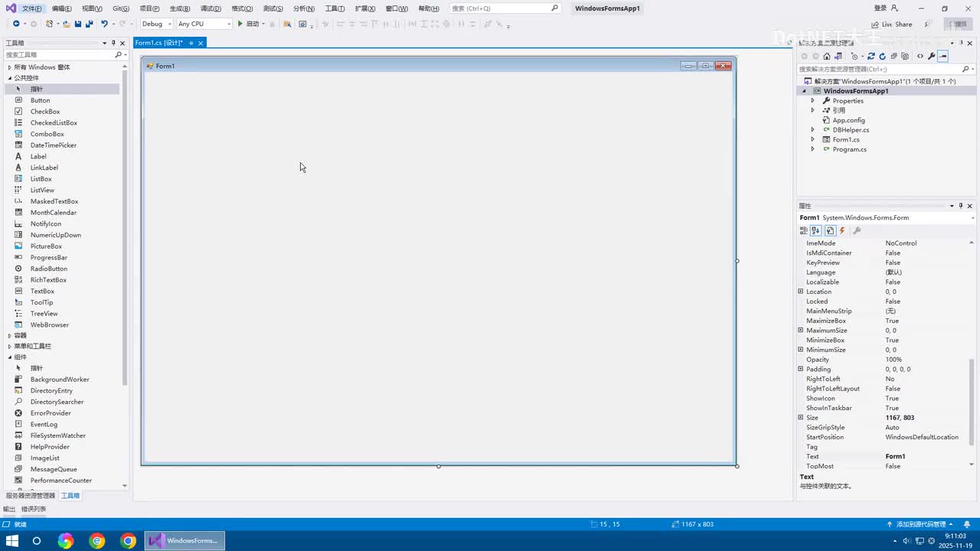The image size is (980, 551).
Task: Click the Toolbox search field
Action: (x=64, y=55)
